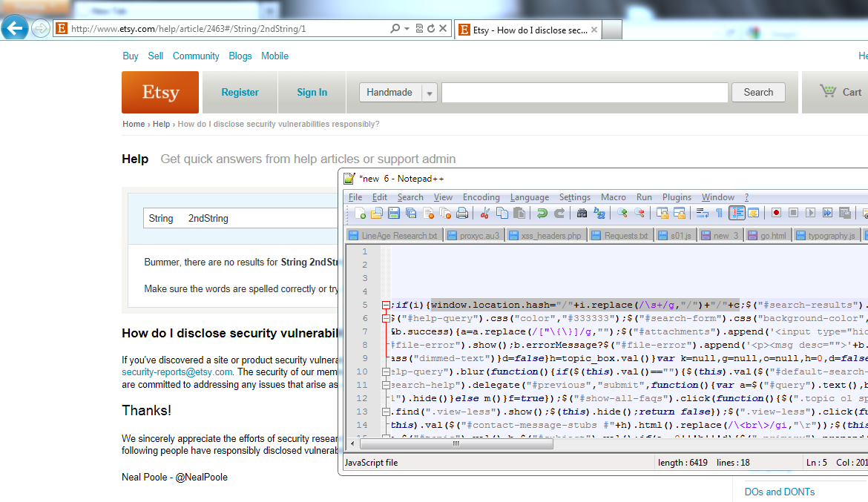The width and height of the screenshot is (868, 502).
Task: Click the Etsy logo
Action: (160, 92)
